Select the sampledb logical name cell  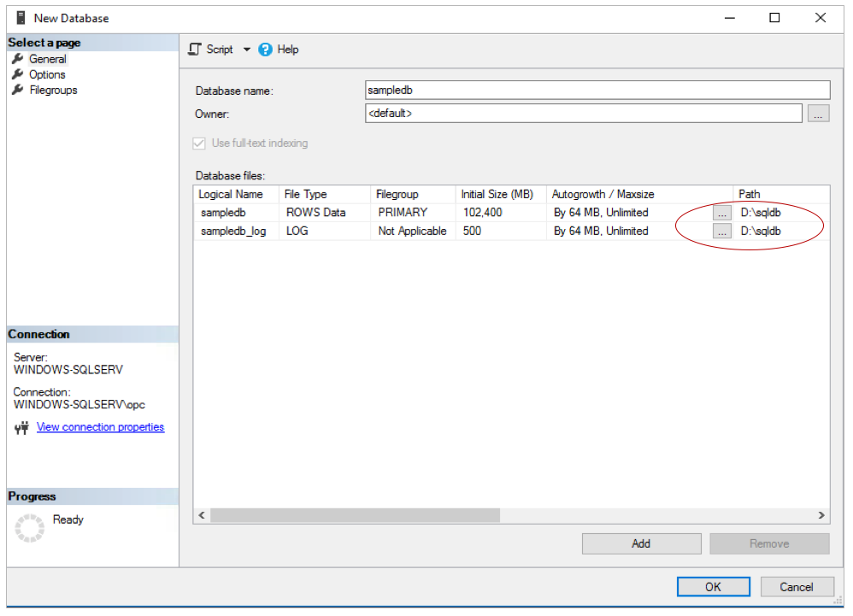(236, 213)
